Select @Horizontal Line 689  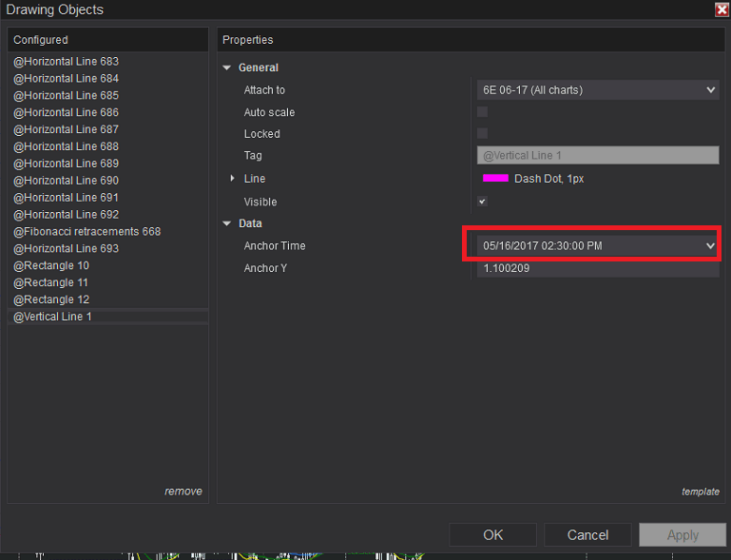(x=107, y=164)
